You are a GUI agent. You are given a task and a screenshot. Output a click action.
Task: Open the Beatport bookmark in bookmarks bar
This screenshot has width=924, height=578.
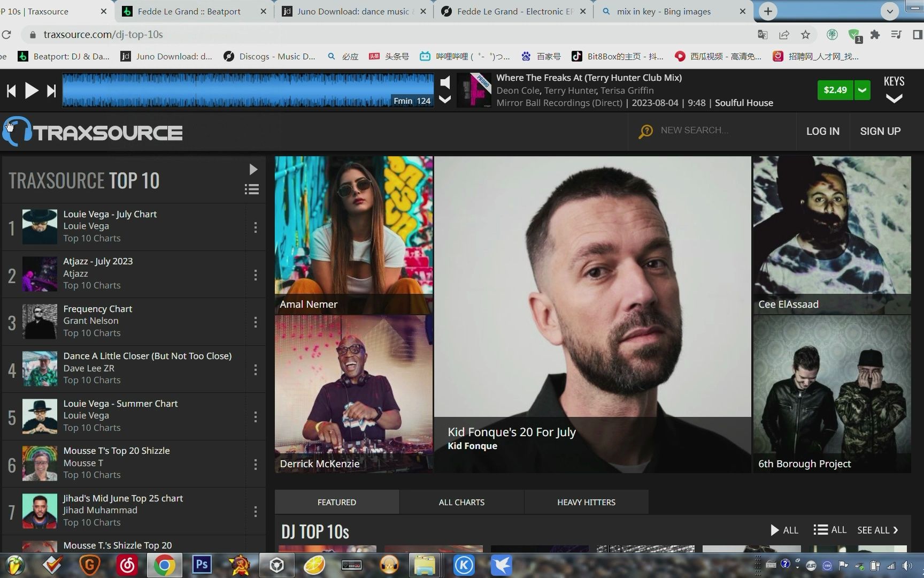click(x=64, y=56)
